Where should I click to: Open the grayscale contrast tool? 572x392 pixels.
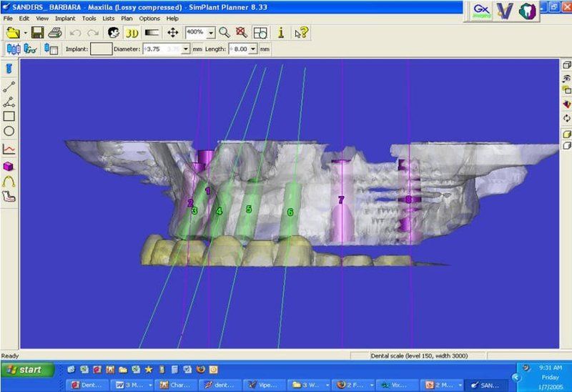pos(152,33)
